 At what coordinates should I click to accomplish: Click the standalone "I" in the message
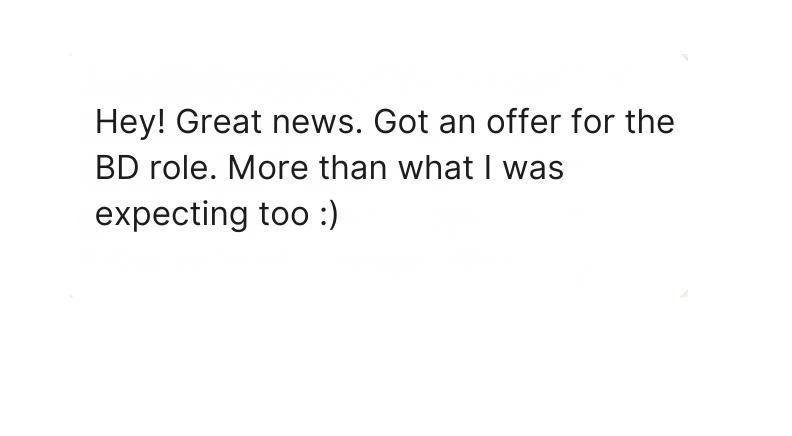point(489,169)
